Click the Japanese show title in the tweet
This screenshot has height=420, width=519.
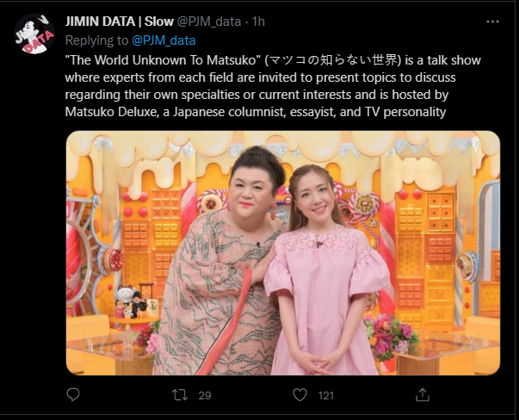(x=334, y=60)
